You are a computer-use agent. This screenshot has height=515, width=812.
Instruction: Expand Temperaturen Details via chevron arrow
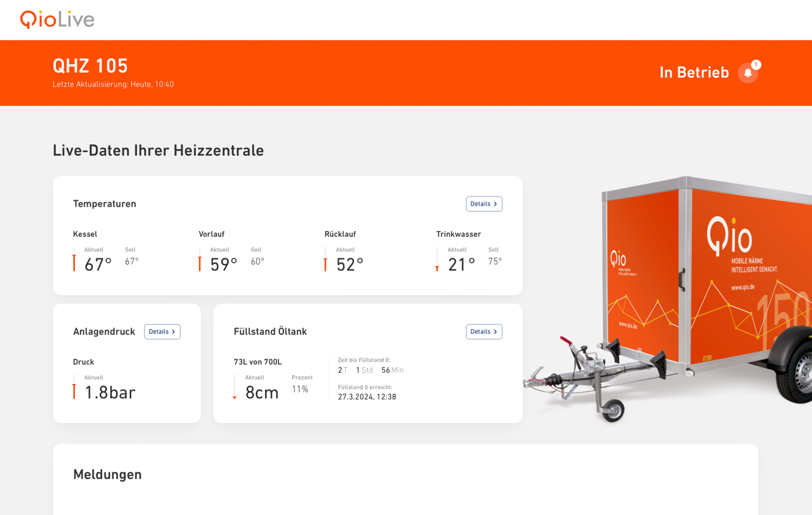(496, 204)
